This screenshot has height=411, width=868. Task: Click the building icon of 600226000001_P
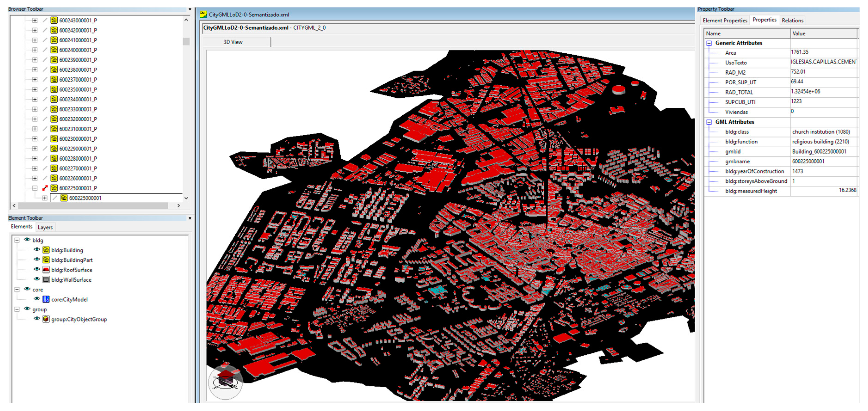tap(54, 178)
